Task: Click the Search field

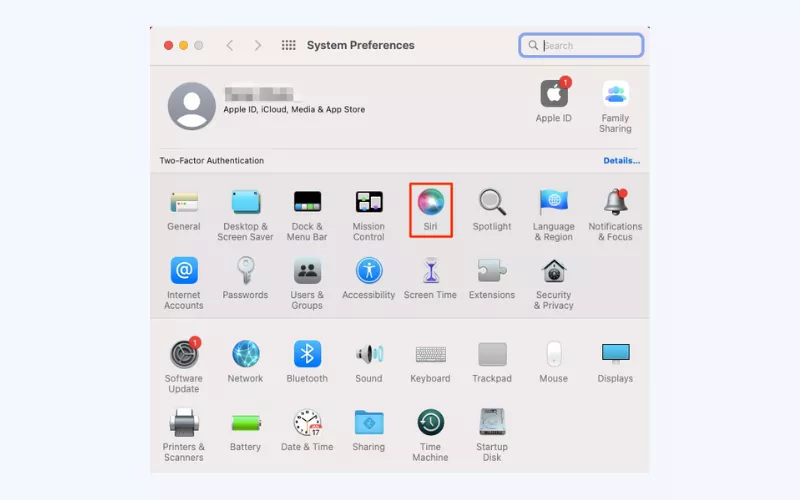Action: pos(581,45)
